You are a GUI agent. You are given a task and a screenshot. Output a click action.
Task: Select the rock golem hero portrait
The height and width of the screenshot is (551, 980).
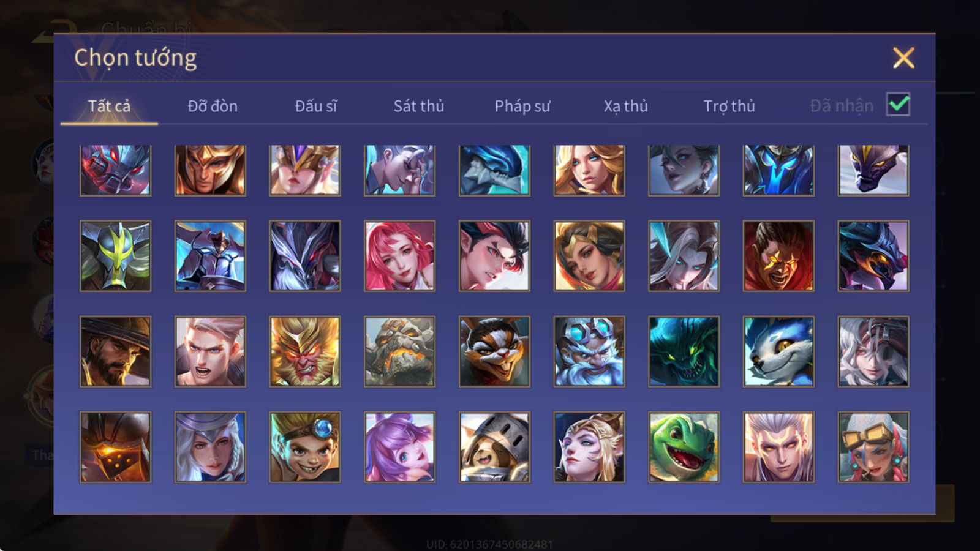tap(399, 351)
